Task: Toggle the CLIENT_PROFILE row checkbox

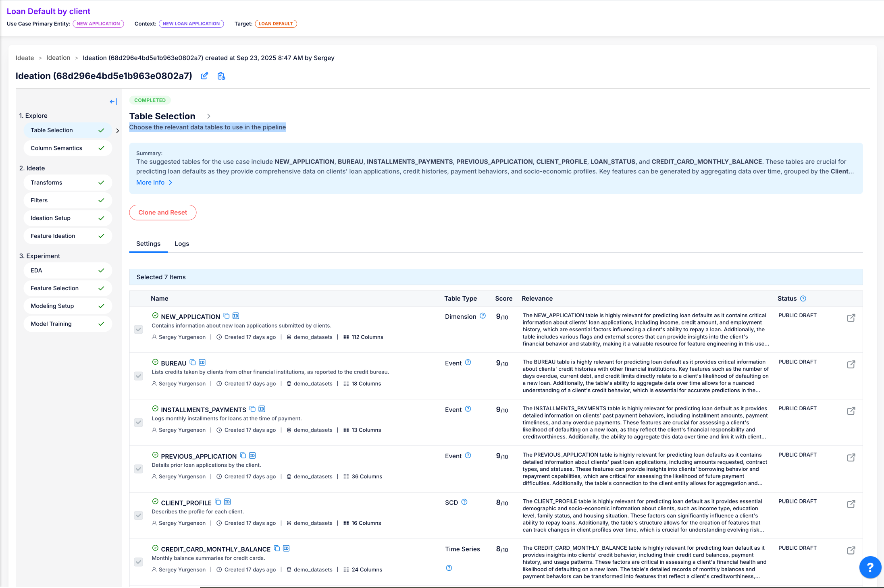Action: click(x=138, y=515)
